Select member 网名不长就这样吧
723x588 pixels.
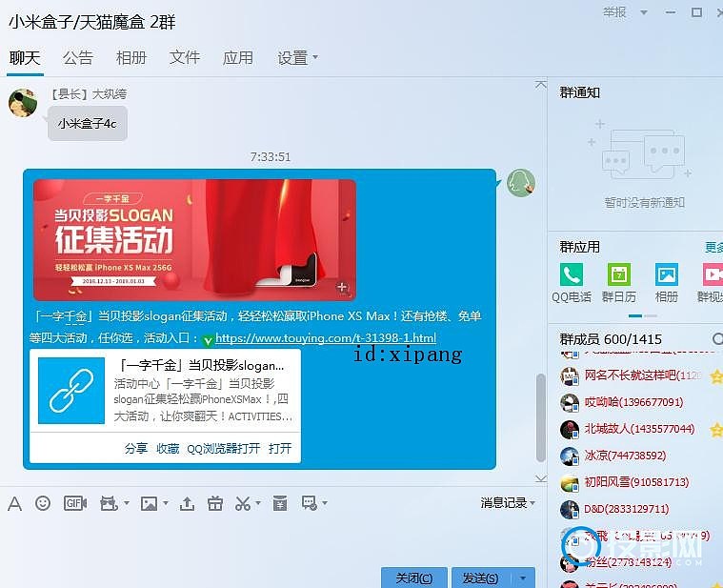point(641,375)
